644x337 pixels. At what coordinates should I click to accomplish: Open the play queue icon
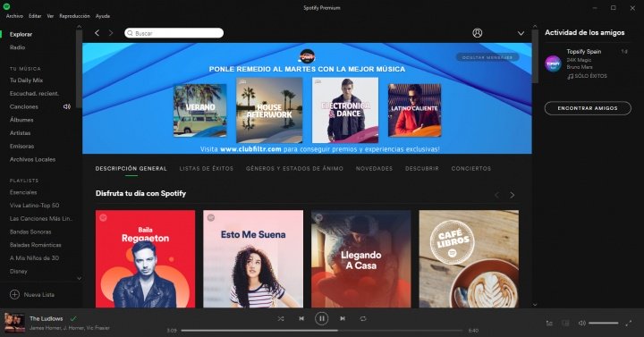point(549,324)
